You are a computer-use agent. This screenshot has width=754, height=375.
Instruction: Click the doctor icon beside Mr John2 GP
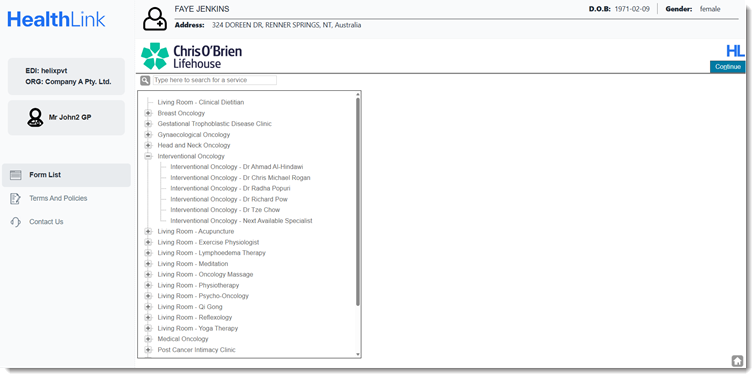pyautogui.click(x=35, y=117)
